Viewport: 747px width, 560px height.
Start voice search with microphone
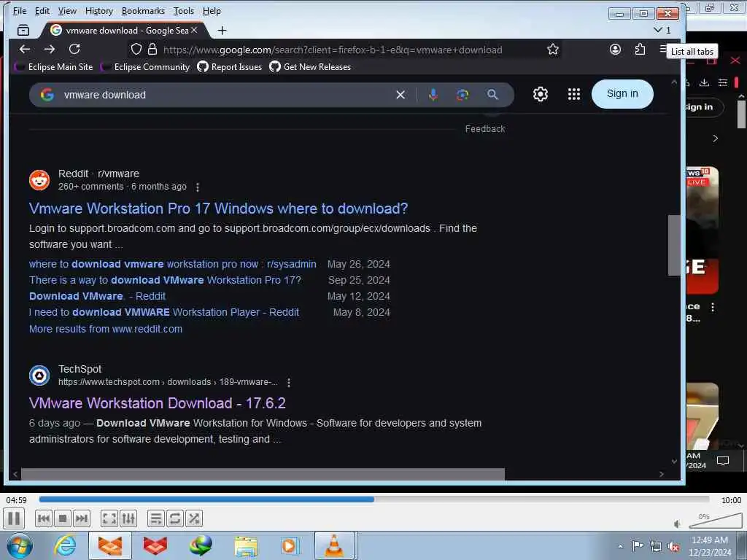[x=433, y=95]
